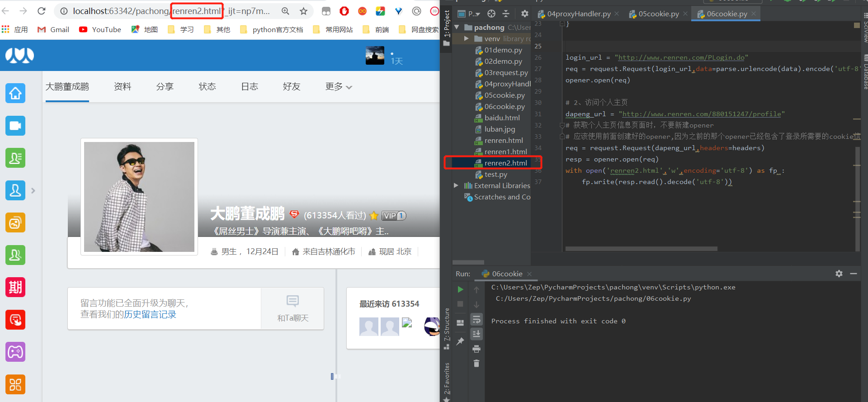This screenshot has width=868, height=402.
Task: Click the green Run play button
Action: tap(460, 289)
